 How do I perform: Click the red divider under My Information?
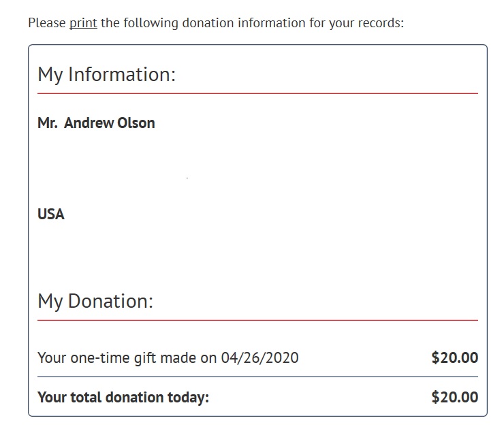(257, 93)
